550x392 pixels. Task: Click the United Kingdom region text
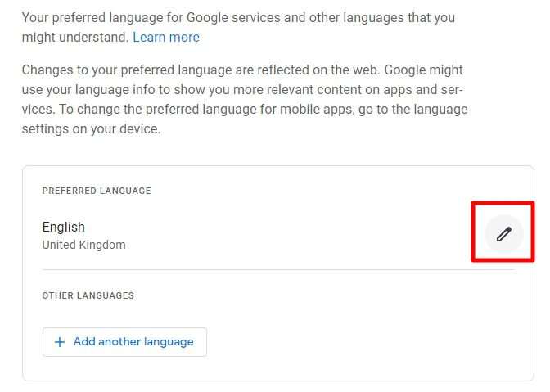(83, 245)
